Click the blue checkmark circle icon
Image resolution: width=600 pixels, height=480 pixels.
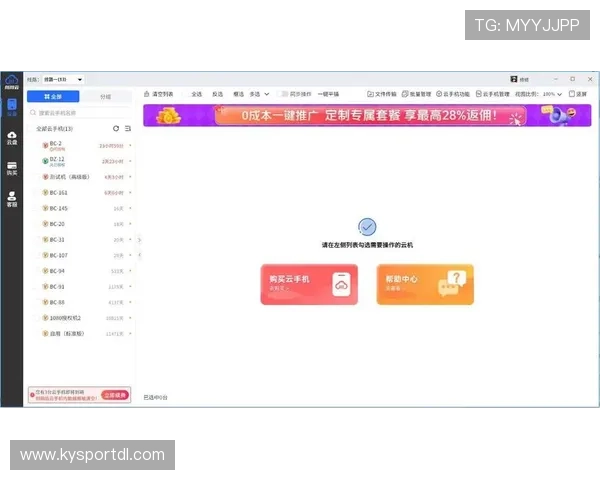coord(367,227)
